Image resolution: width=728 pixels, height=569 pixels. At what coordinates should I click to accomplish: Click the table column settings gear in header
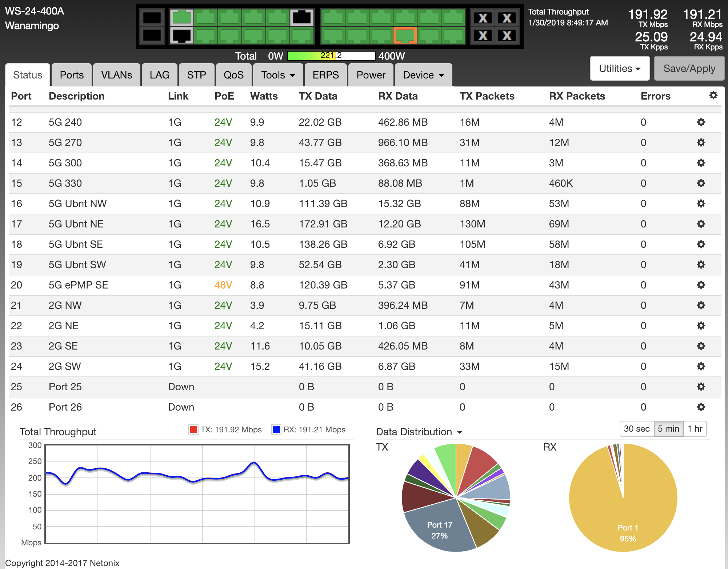(713, 96)
